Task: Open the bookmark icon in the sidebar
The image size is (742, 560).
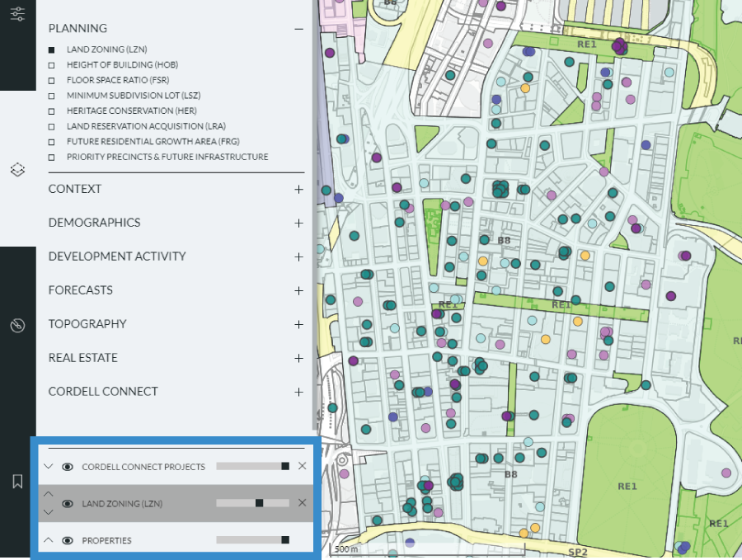Action: click(x=17, y=481)
